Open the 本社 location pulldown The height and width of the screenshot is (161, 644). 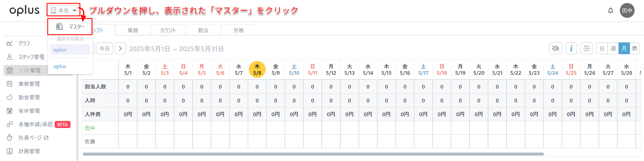tap(64, 10)
